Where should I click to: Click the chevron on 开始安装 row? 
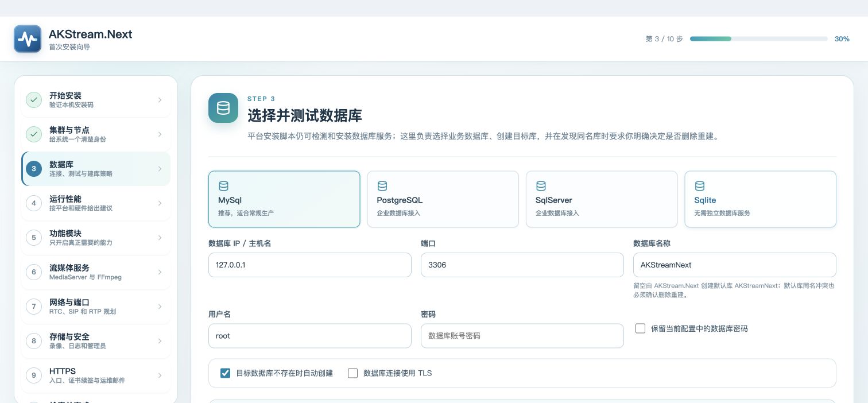coord(160,100)
